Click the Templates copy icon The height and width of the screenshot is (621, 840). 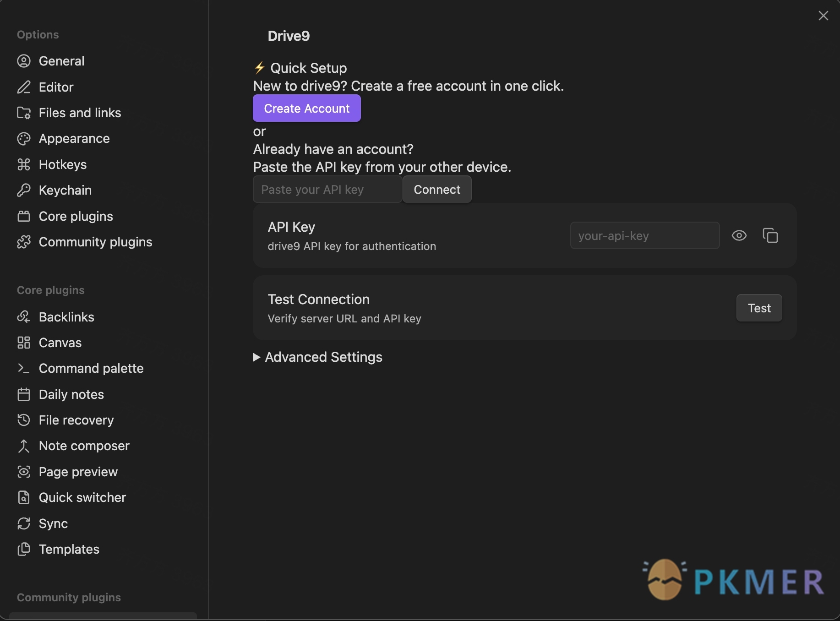coord(24,549)
